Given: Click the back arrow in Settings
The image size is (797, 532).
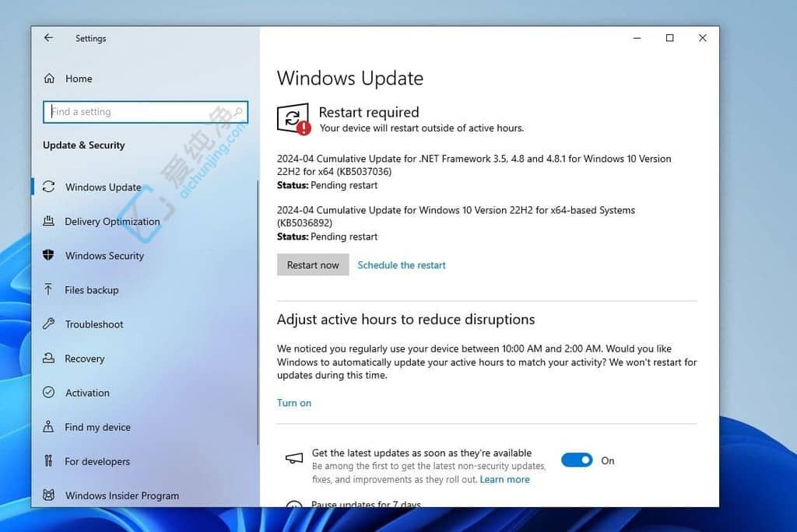Looking at the screenshot, I should (48, 38).
